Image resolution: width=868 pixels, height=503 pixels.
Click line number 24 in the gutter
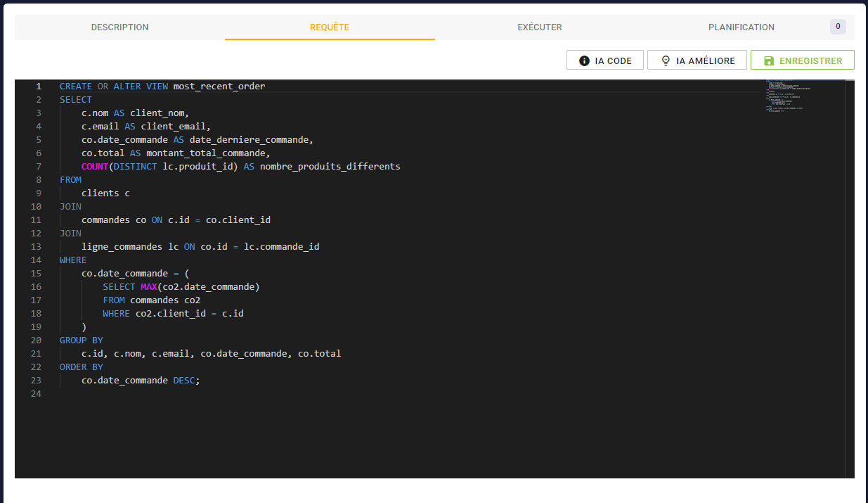(36, 394)
